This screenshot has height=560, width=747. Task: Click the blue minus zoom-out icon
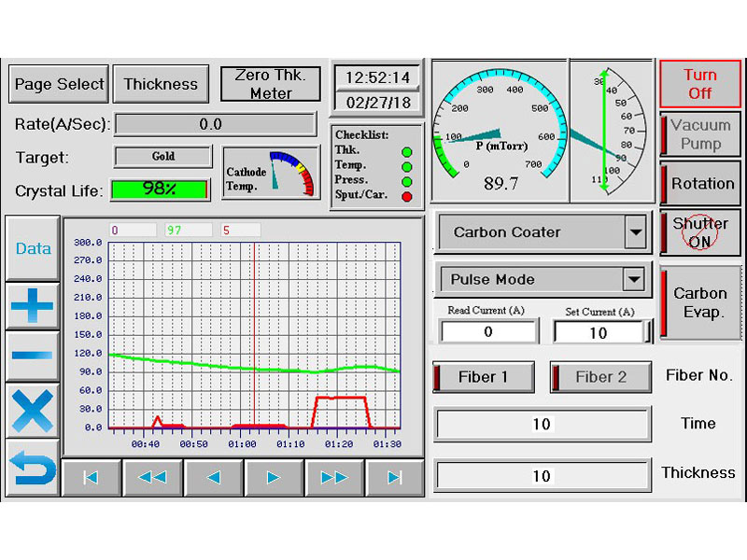[33, 357]
